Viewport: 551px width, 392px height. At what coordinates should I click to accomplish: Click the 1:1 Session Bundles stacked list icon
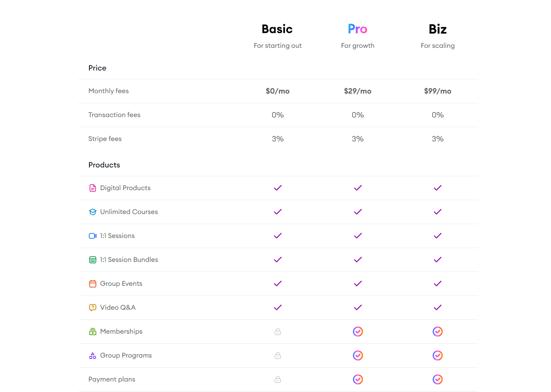click(x=92, y=259)
